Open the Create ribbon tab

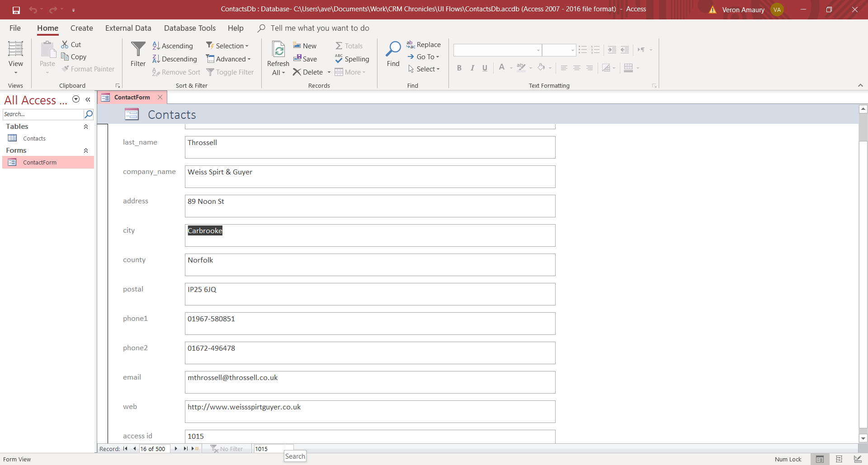[x=81, y=28]
